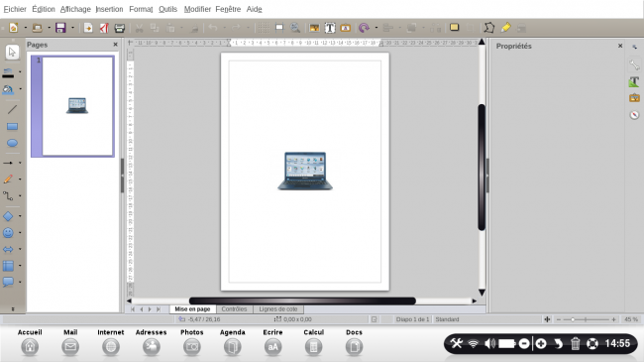
Task: Select the arrow selection tool
Action: point(12,52)
